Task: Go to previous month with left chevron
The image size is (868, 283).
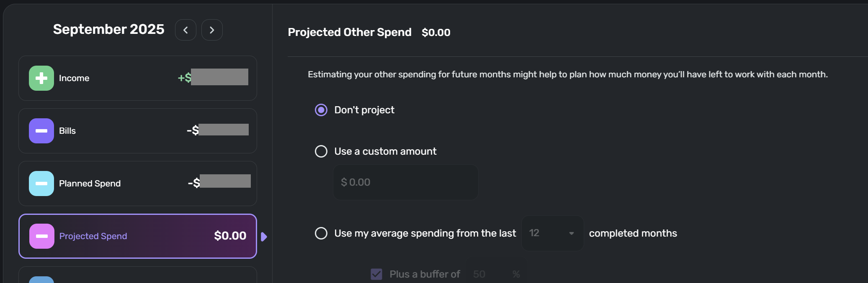Action: pyautogui.click(x=185, y=30)
